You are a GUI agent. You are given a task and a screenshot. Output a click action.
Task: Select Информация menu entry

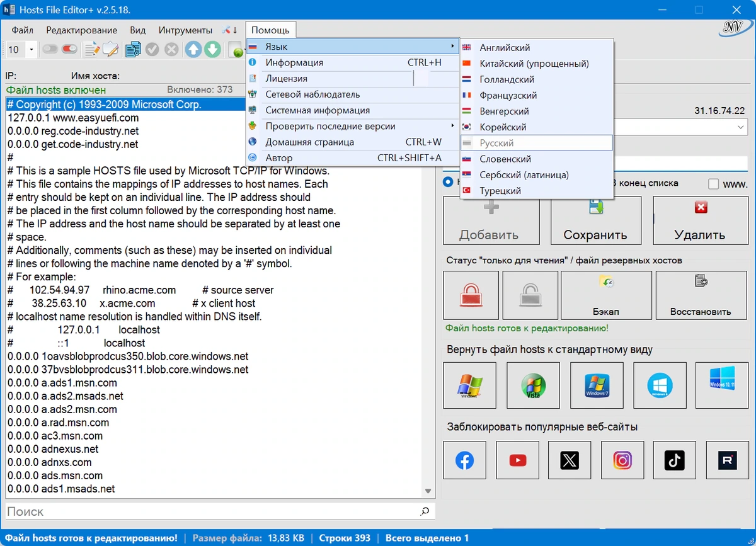352,62
